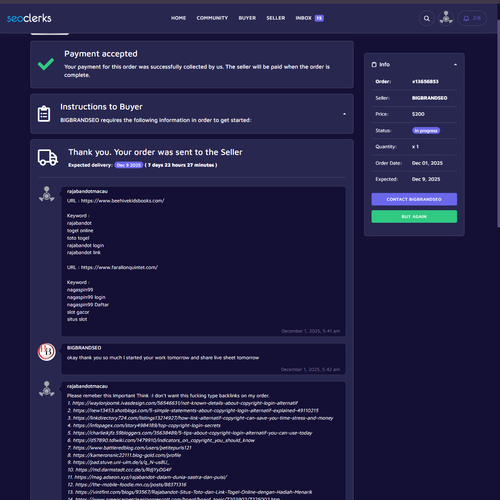Image resolution: width=500 pixels, height=500 pixels.
Task: Click the keyword 'slot gacor'
Action: click(x=78, y=312)
